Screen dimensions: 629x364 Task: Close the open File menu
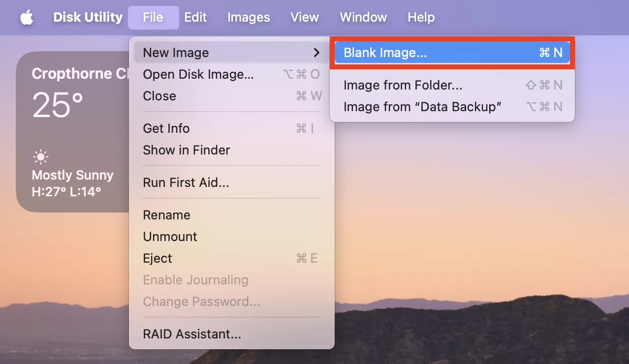point(153,18)
